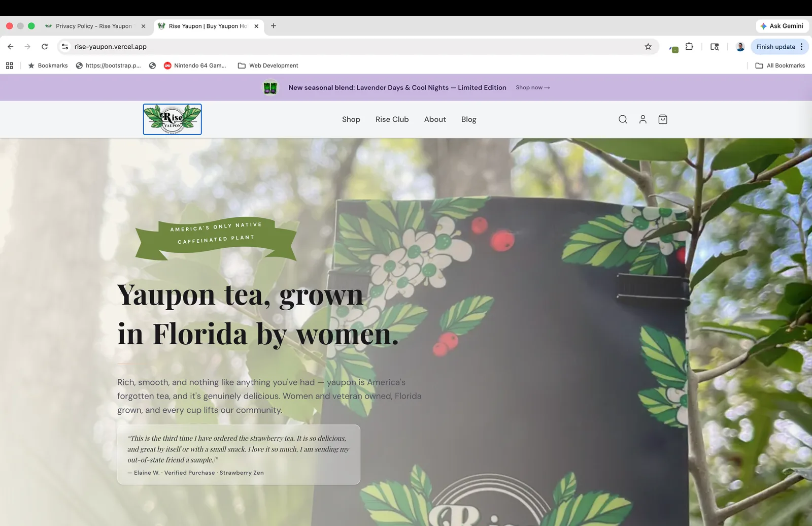This screenshot has width=812, height=526.
Task: Open the globe bookmark icon
Action: 152,65
